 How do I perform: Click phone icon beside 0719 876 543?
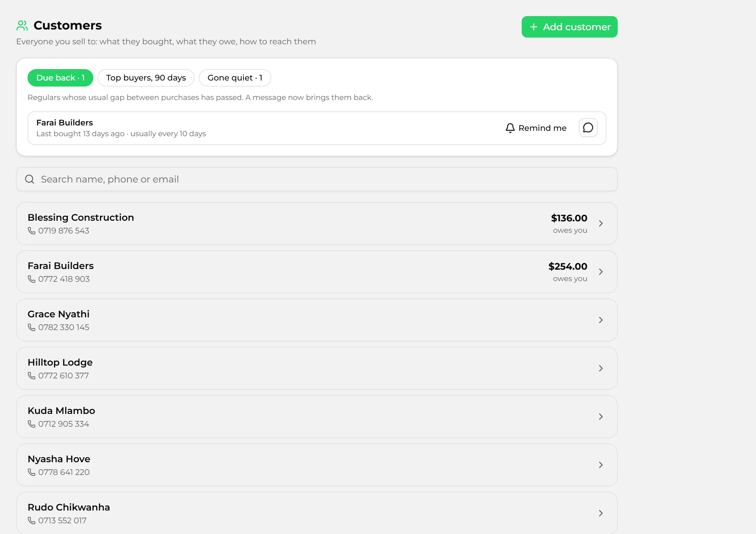[32, 231]
